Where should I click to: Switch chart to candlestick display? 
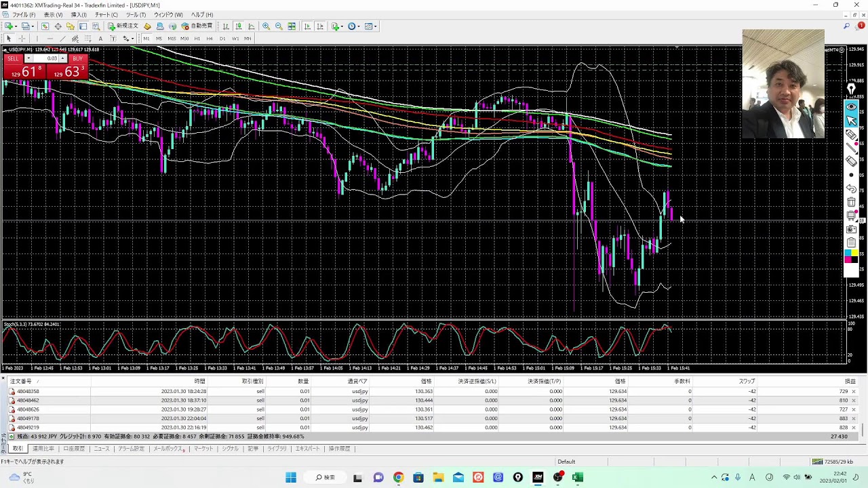pyautogui.click(x=239, y=26)
